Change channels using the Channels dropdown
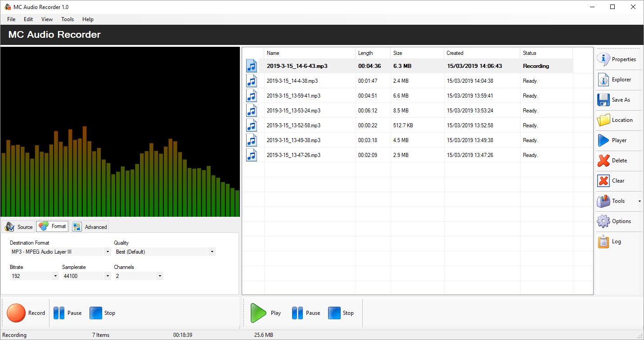 [160, 276]
